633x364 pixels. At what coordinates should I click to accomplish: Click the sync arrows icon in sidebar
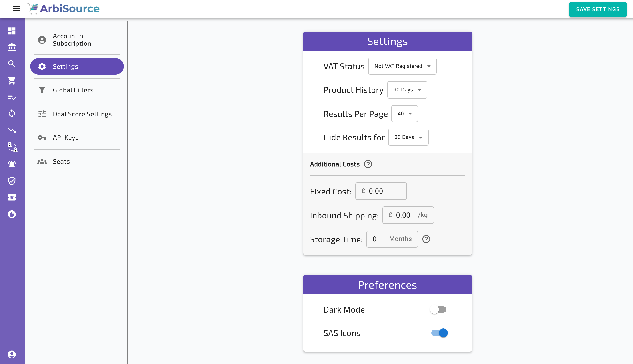pos(12,114)
